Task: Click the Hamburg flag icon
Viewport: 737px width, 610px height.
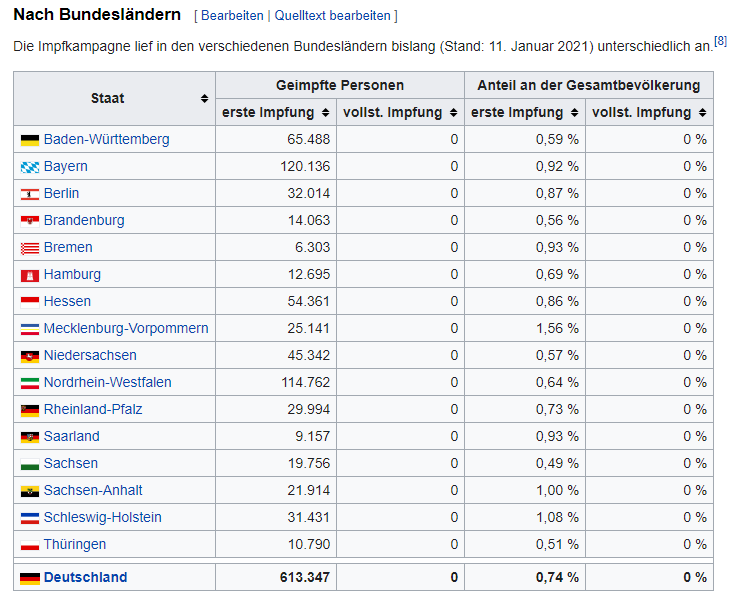Action: pyautogui.click(x=30, y=275)
